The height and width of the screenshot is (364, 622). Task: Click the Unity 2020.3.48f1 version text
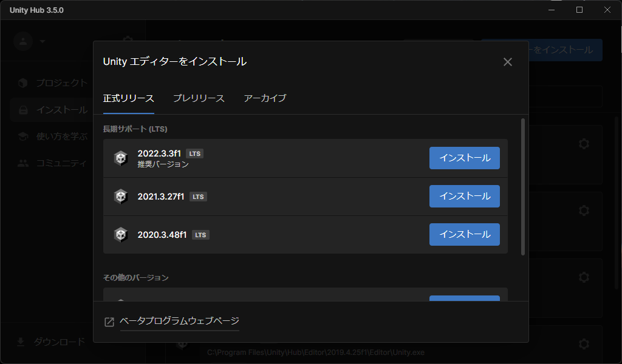point(162,235)
